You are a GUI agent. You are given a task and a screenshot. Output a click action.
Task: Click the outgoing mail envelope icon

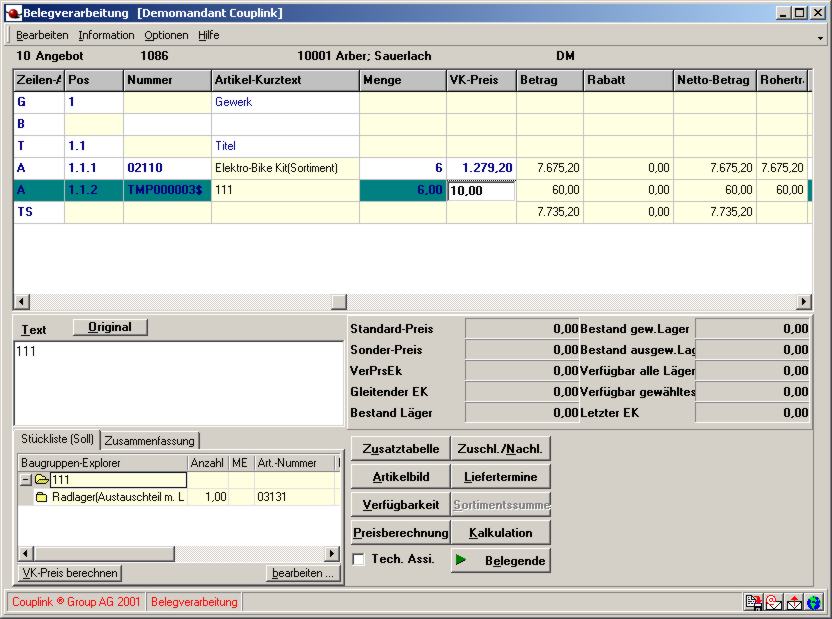795,602
